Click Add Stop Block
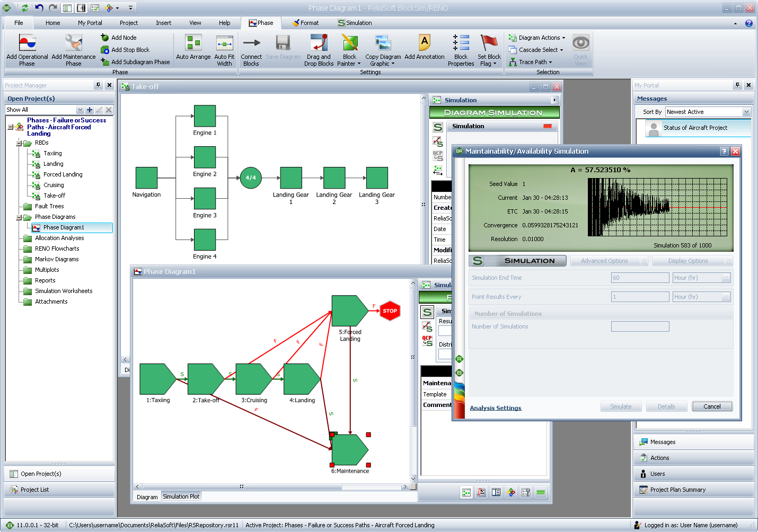 pos(125,50)
